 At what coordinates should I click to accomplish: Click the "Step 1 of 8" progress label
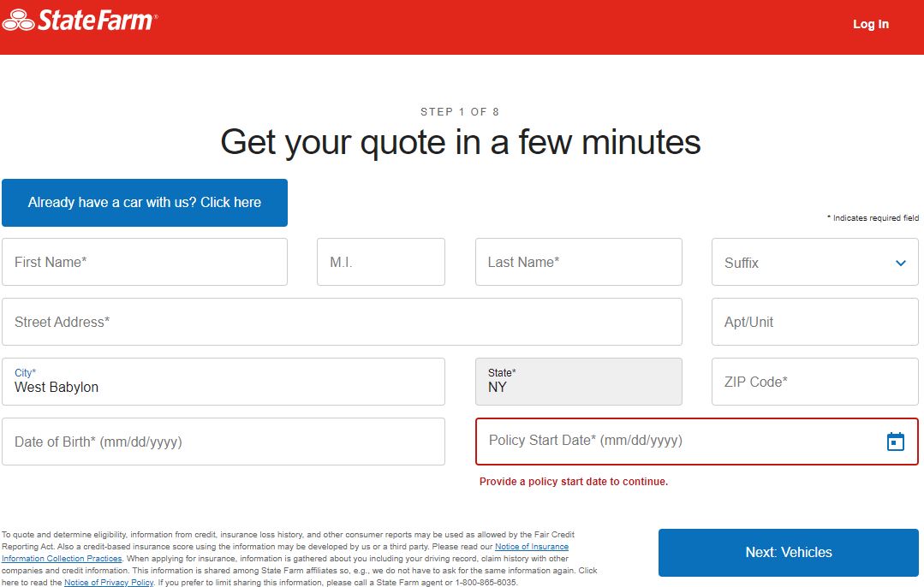point(460,112)
